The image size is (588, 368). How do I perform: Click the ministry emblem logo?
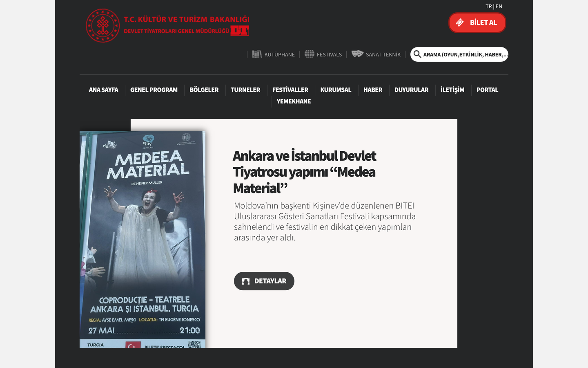point(102,25)
